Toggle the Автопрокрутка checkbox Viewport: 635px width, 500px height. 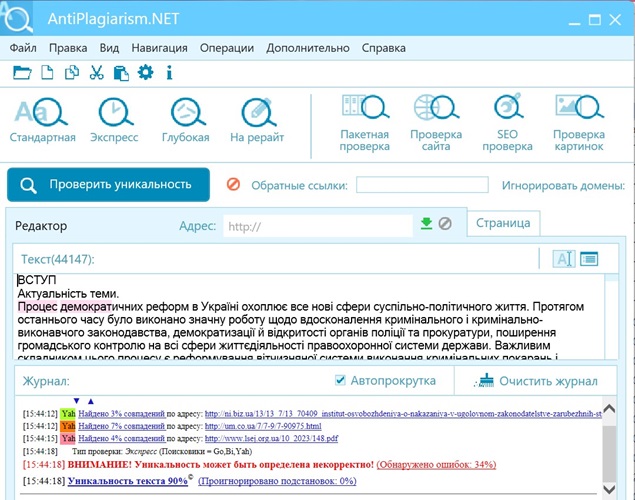340,380
